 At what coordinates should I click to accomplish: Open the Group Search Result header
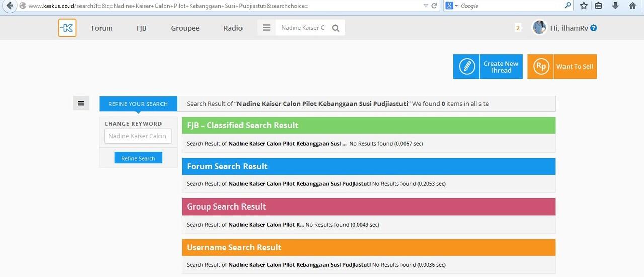click(x=369, y=206)
